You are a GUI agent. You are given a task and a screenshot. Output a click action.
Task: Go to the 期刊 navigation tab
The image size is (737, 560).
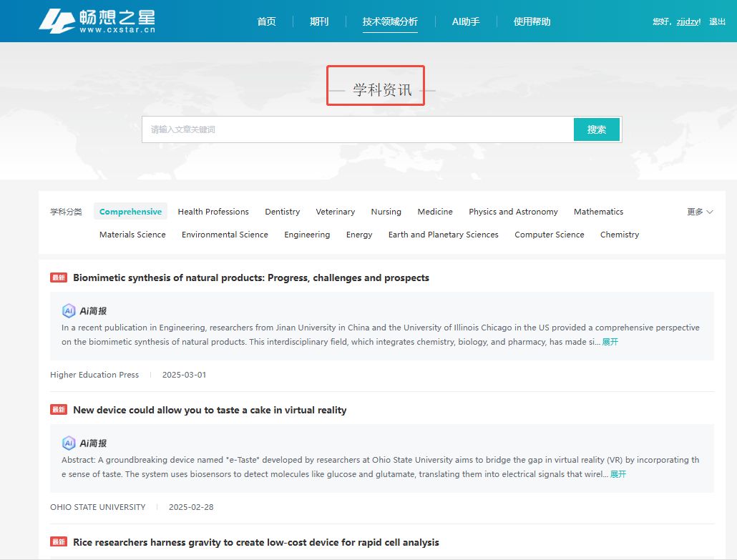(x=319, y=21)
